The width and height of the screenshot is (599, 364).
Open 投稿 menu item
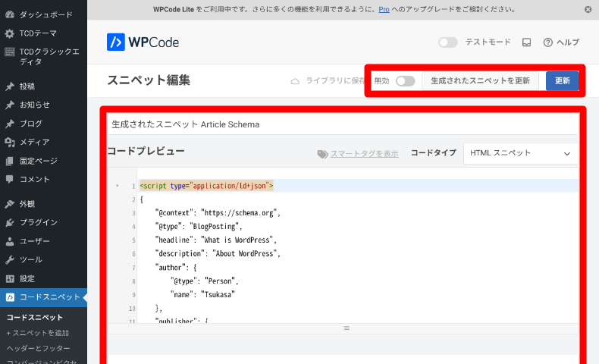43,86
